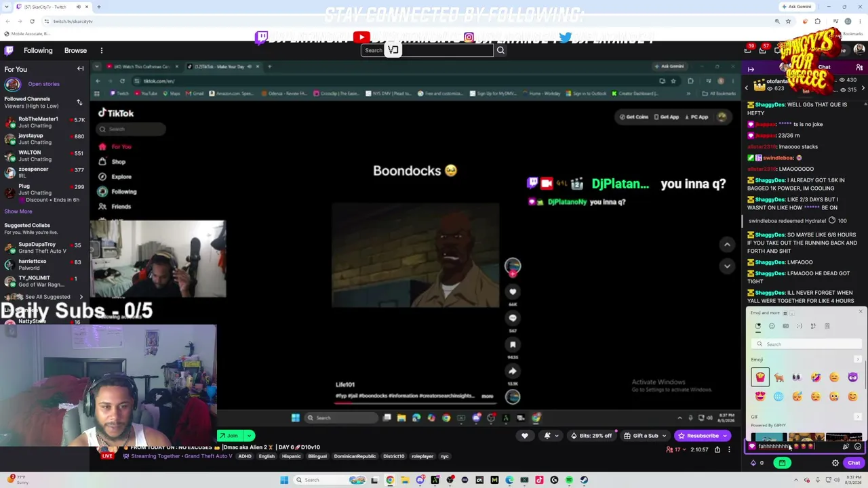Select TikTok Friends menu item
The height and width of the screenshot is (488, 868).
coord(115,206)
